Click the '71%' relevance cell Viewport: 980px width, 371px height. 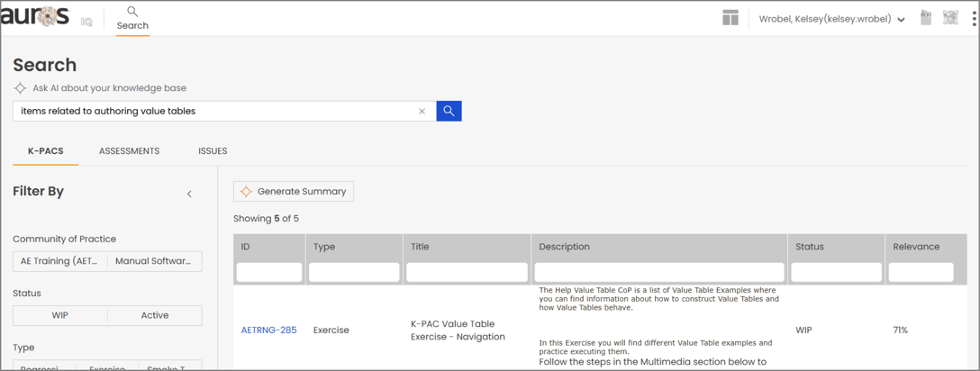pyautogui.click(x=901, y=330)
